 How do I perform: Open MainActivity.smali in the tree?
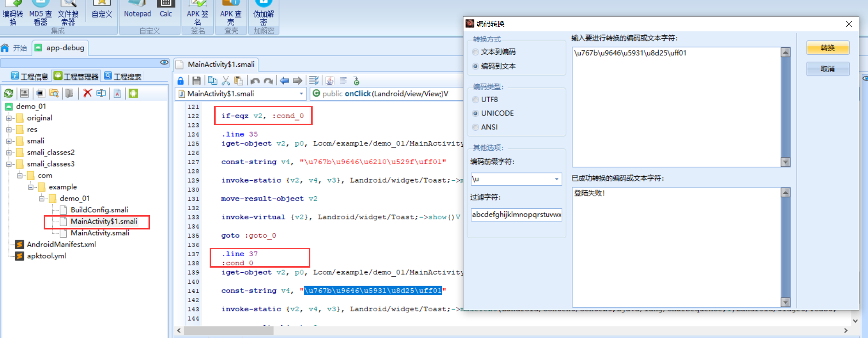pos(100,233)
